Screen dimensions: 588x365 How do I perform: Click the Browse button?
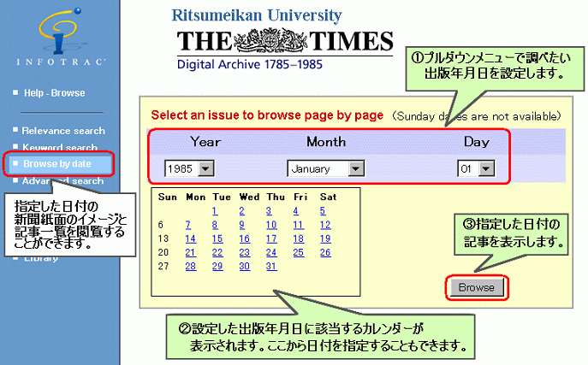(x=477, y=287)
